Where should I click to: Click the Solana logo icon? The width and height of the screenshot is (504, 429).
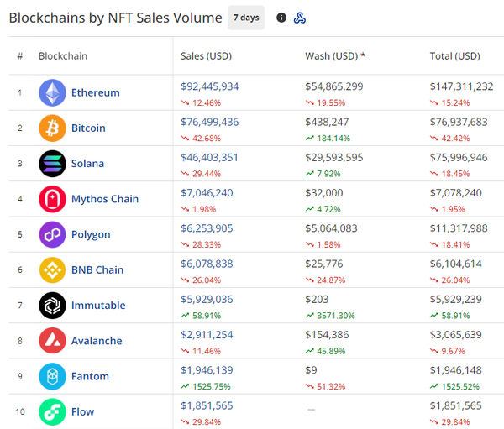(x=52, y=163)
